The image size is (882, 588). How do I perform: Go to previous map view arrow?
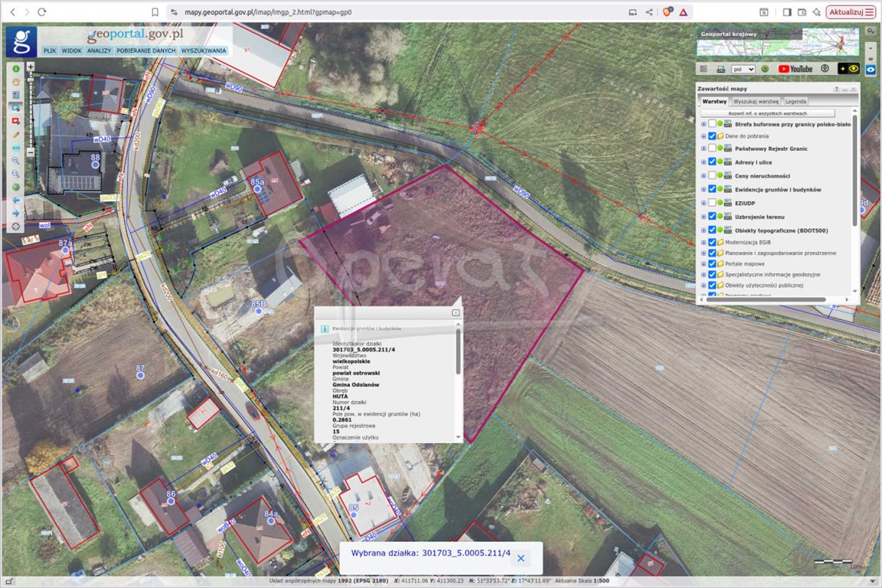pos(16,201)
